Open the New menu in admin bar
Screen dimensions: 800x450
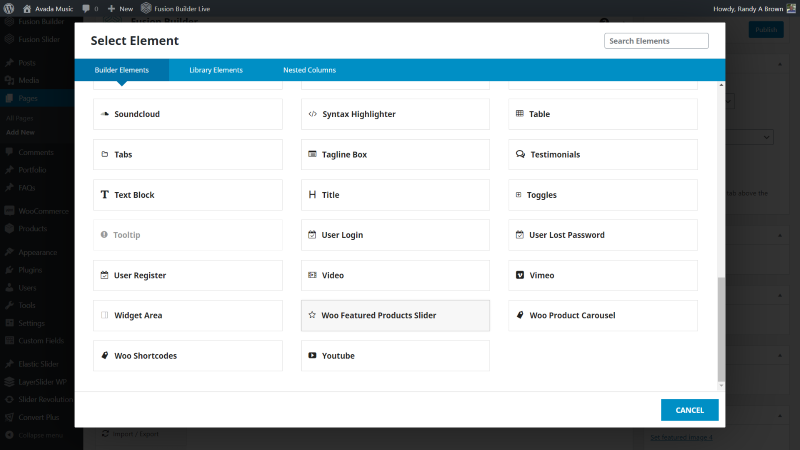tap(120, 9)
